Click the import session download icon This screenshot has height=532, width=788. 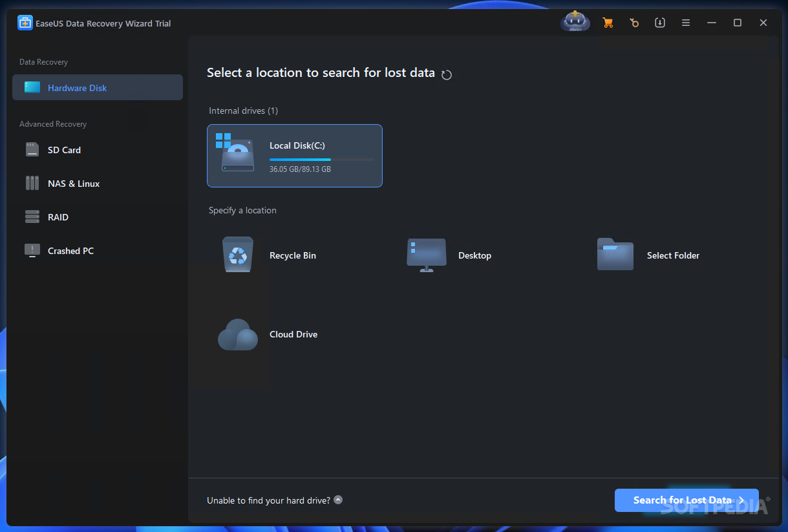click(x=660, y=23)
